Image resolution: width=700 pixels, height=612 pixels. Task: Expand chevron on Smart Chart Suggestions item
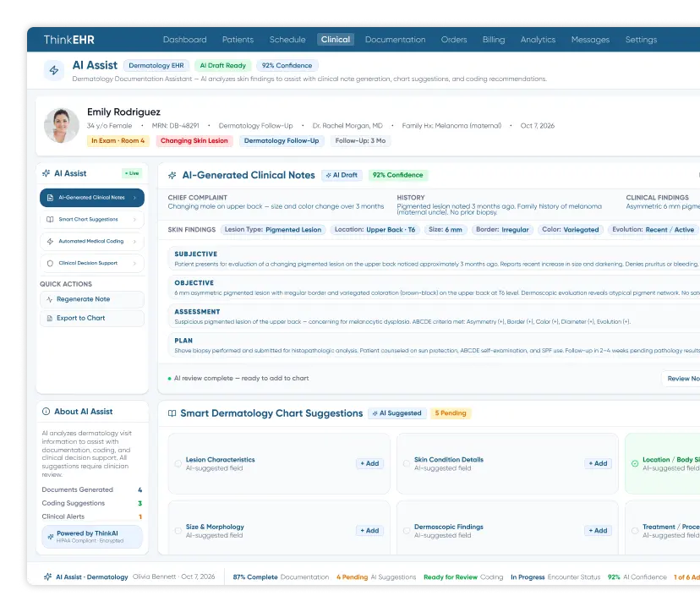coord(134,219)
